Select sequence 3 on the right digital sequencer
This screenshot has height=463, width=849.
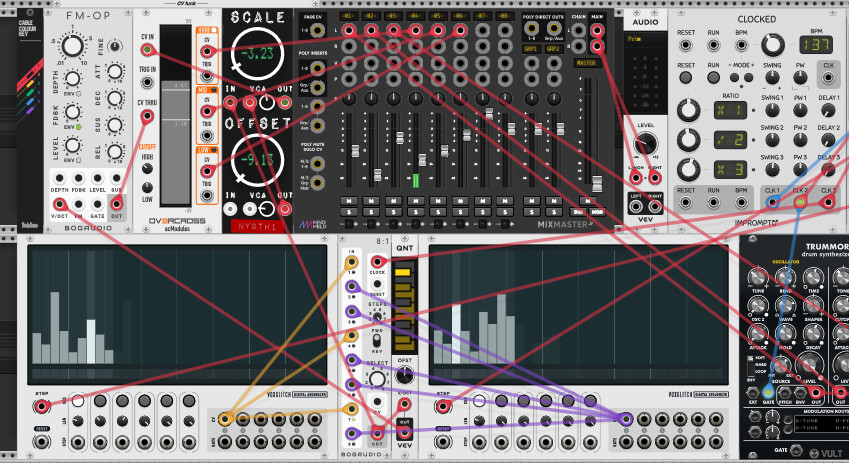click(524, 401)
